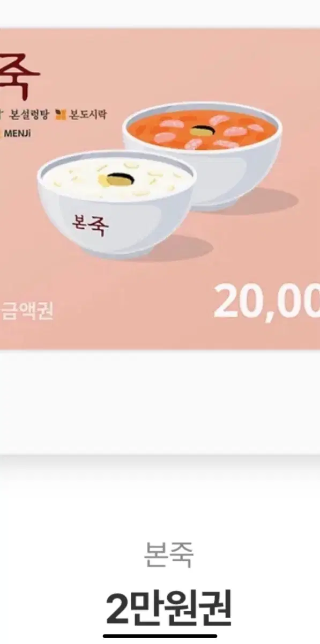Click the dark garnish on white porridge

(x=117, y=179)
